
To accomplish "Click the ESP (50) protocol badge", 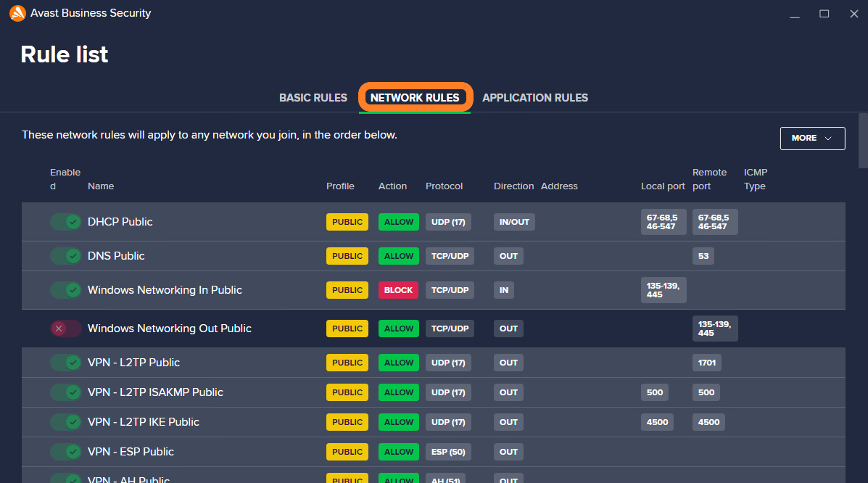I will [448, 452].
